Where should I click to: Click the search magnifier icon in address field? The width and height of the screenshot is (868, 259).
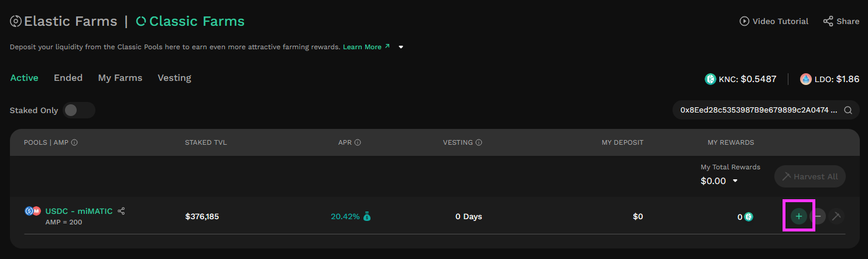(848, 110)
